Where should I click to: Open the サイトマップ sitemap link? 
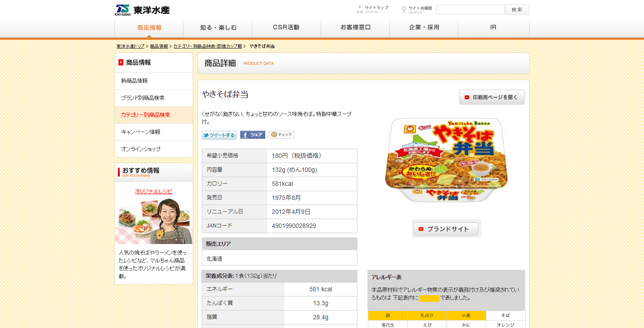point(373,9)
